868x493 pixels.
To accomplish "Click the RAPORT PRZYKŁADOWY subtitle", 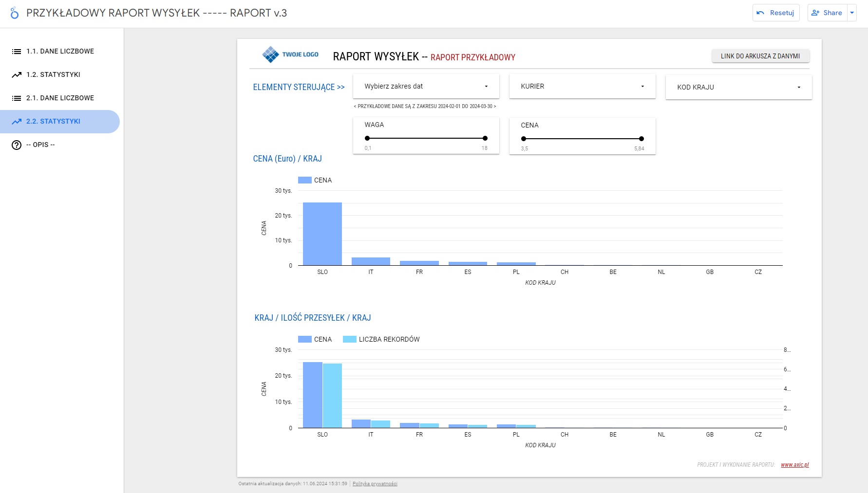I will coord(473,57).
